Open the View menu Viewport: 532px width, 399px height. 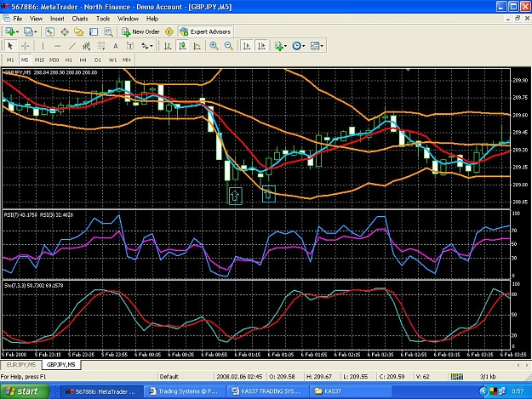[36, 19]
